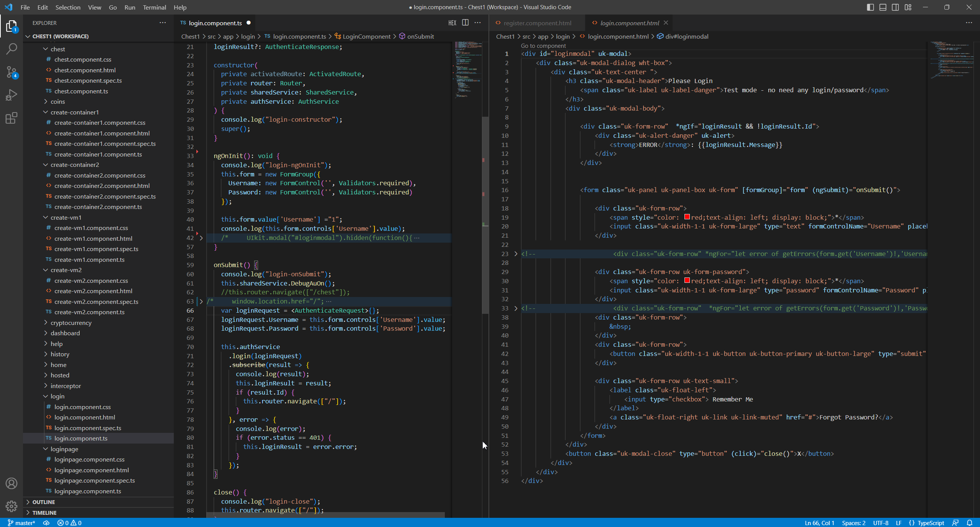Open the Terminal menu
The height and width of the screenshot is (527, 980).
154,7
